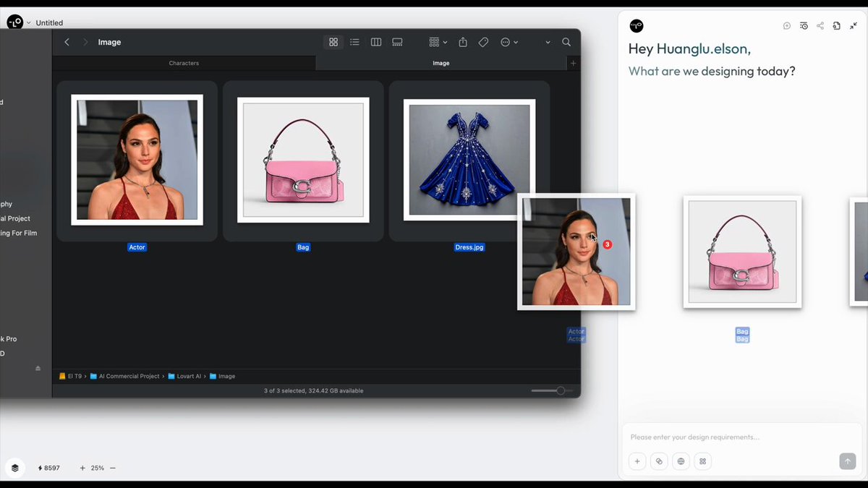Click the Finder share icon
868x488 pixels.
tap(463, 42)
